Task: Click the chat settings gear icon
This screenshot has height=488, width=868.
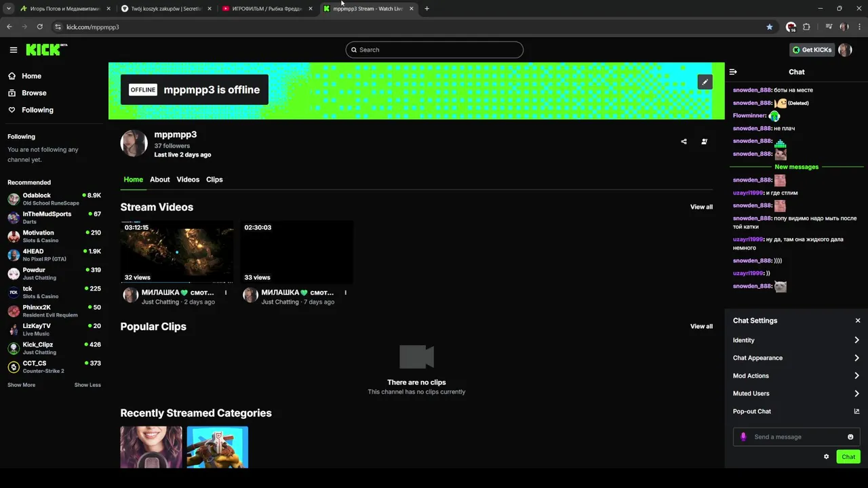Action: pyautogui.click(x=826, y=457)
